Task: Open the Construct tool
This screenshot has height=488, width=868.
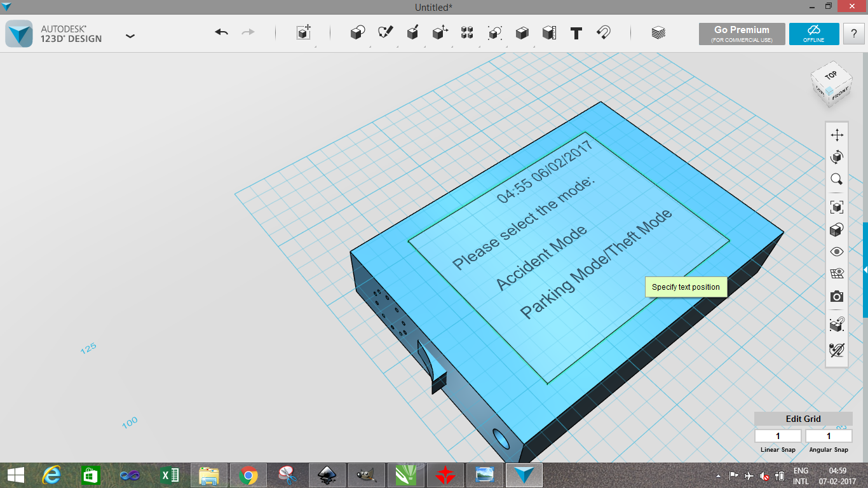Action: [x=412, y=33]
